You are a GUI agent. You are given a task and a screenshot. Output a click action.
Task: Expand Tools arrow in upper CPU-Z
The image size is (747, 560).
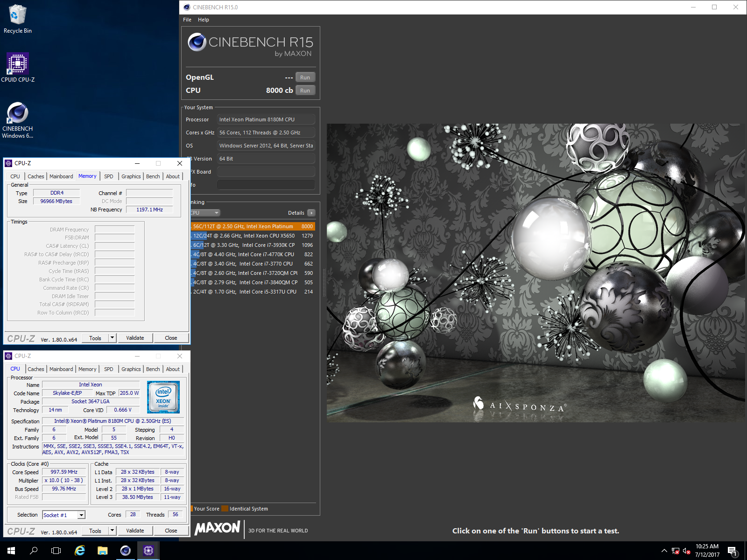tap(112, 338)
